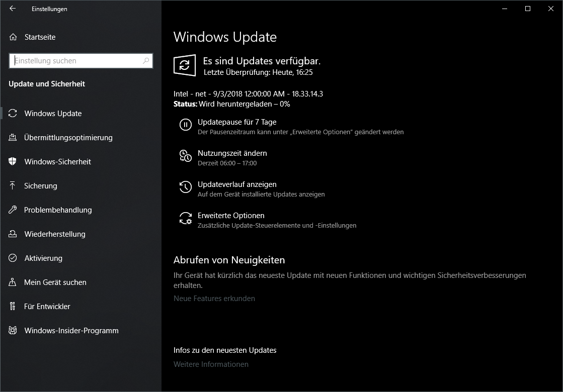Click the Update und Sicherheit heading
The height and width of the screenshot is (392, 563).
pos(47,84)
